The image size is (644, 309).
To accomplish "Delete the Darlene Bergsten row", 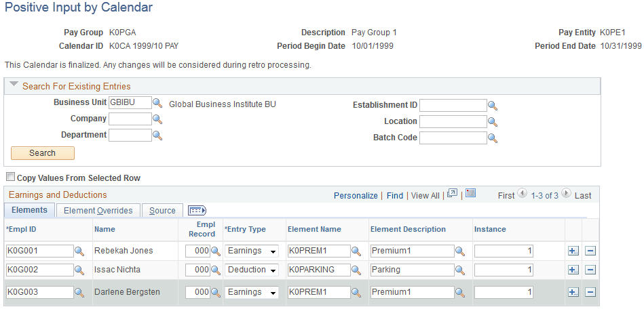I will [x=590, y=293].
